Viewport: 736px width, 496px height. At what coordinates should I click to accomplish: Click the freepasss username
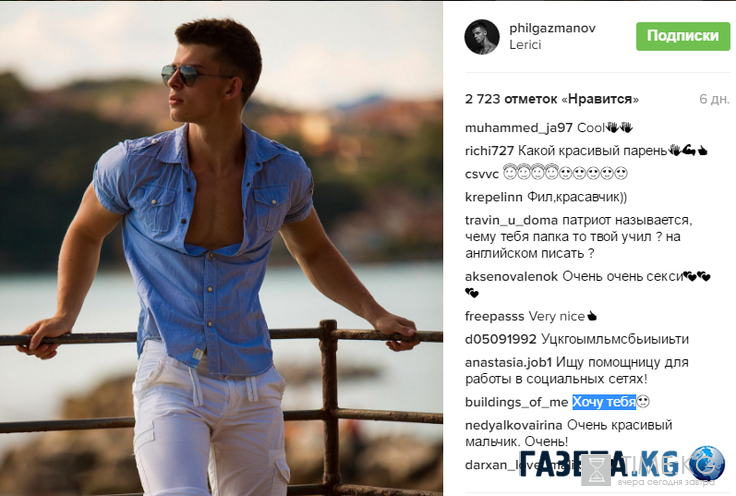(x=494, y=316)
